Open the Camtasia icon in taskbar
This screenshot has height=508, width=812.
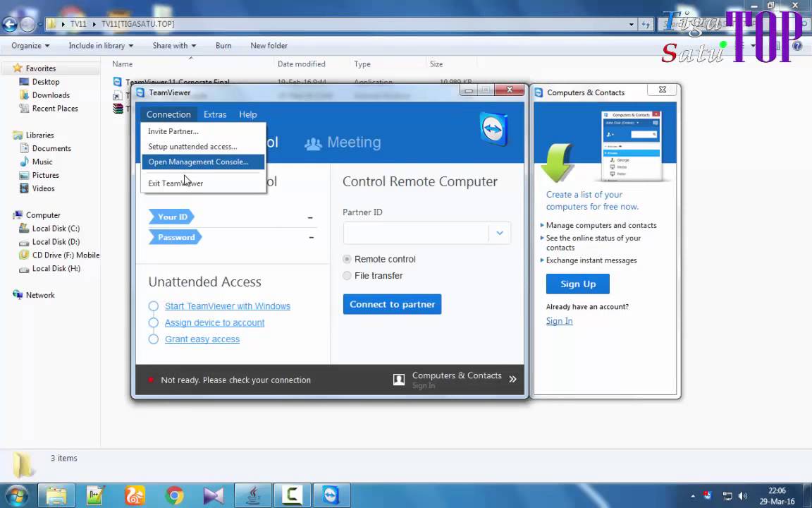[292, 496]
